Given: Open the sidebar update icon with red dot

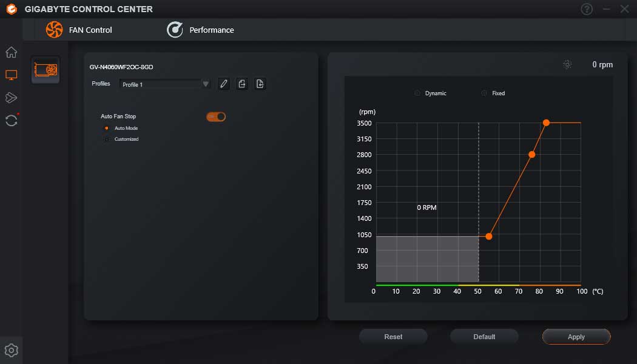Looking at the screenshot, I should [x=11, y=120].
